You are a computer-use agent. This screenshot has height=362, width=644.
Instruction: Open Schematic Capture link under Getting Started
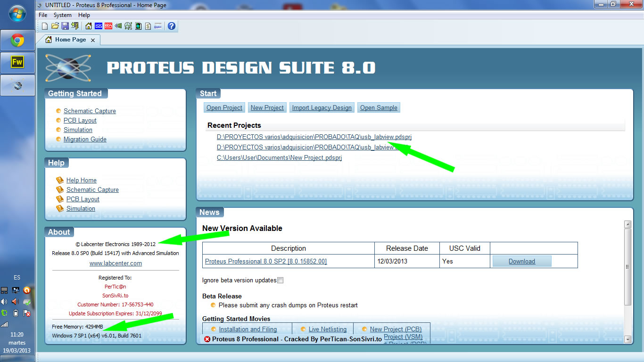coord(90,111)
